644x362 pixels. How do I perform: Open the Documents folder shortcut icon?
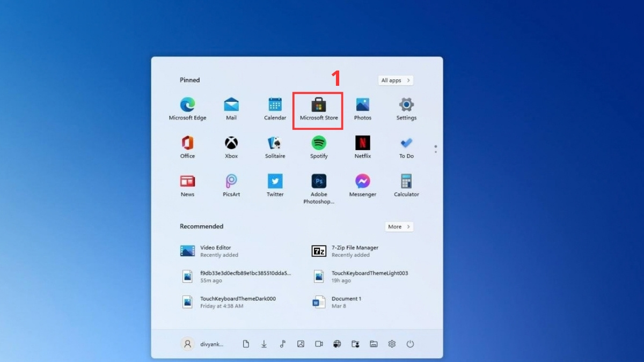(x=246, y=344)
